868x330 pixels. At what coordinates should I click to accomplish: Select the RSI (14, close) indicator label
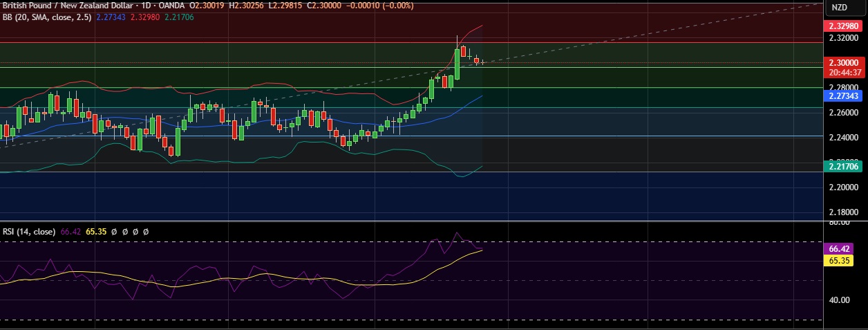click(x=28, y=232)
